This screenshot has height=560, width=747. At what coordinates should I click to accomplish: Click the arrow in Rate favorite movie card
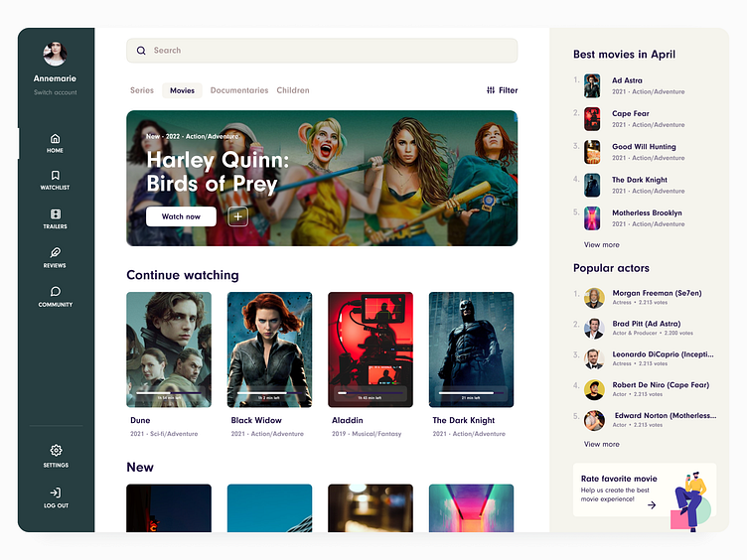click(x=652, y=504)
